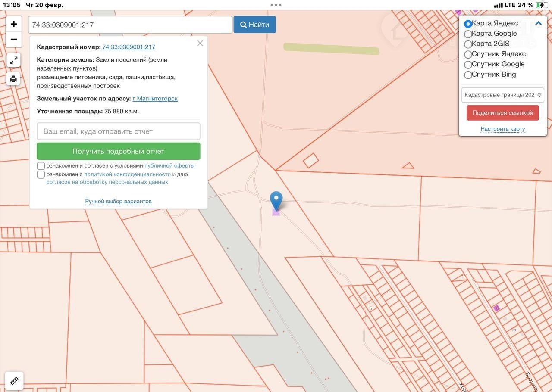This screenshot has height=392, width=552.
Task: Zoom in with the plus button
Action: [x=14, y=24]
